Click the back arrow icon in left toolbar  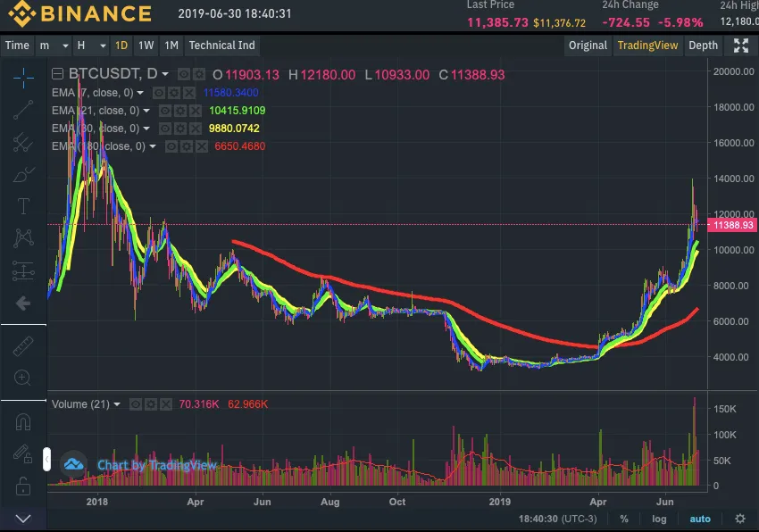[x=23, y=303]
